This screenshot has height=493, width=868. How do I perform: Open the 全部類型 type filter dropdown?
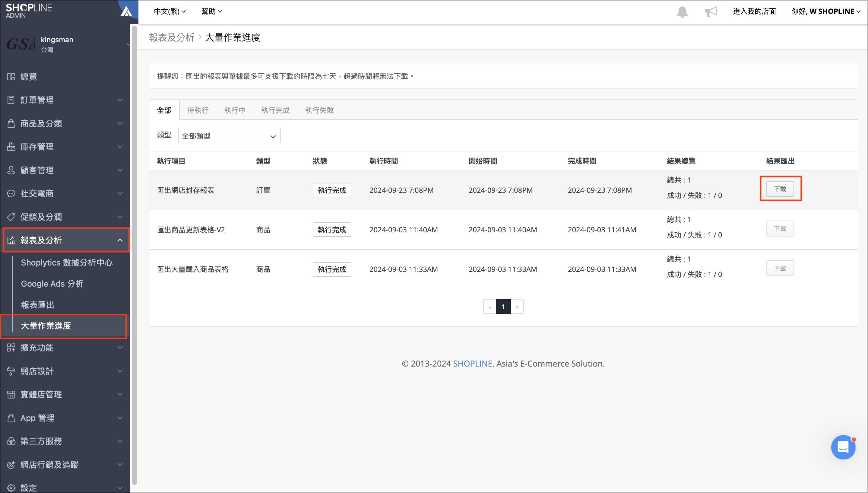pyautogui.click(x=230, y=136)
